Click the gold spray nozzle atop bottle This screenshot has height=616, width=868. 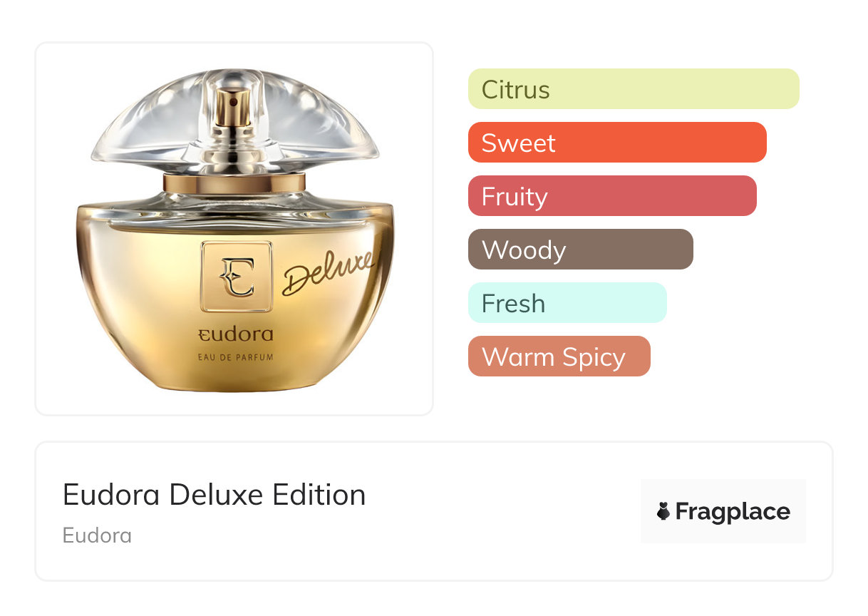click(x=233, y=107)
